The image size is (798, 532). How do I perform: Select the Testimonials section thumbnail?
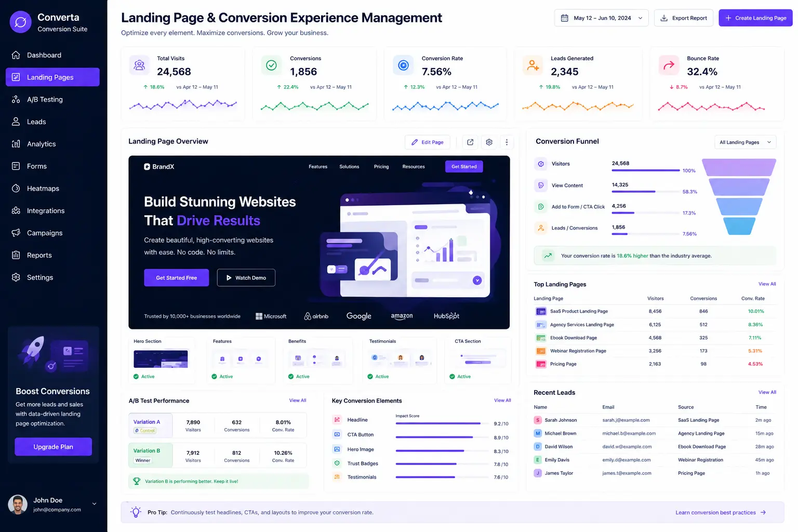click(400, 360)
